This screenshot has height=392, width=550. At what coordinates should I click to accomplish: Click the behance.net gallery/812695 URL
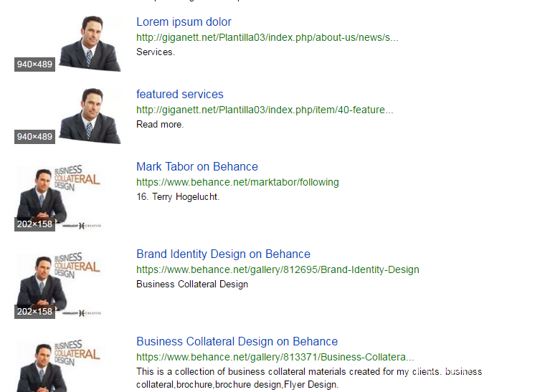tap(278, 269)
